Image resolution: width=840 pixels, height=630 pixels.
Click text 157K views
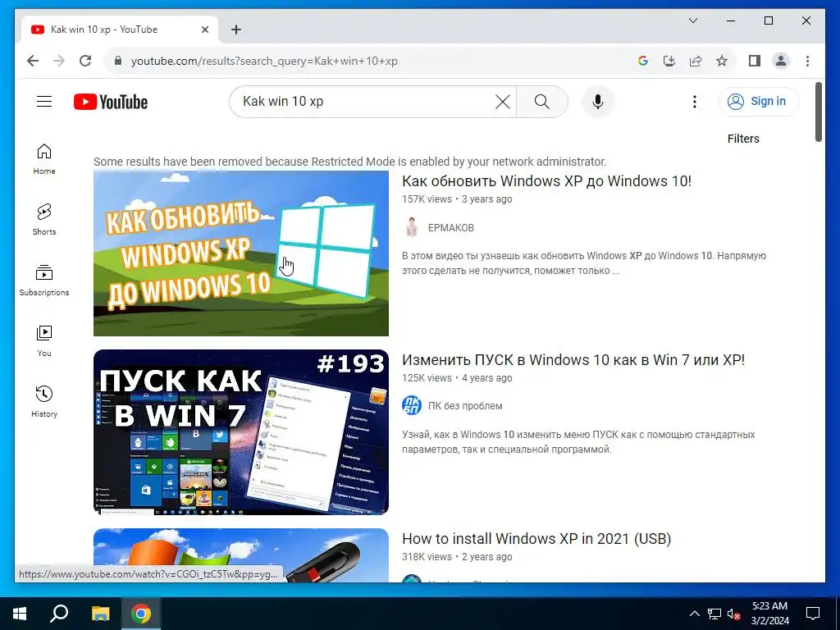pos(427,199)
